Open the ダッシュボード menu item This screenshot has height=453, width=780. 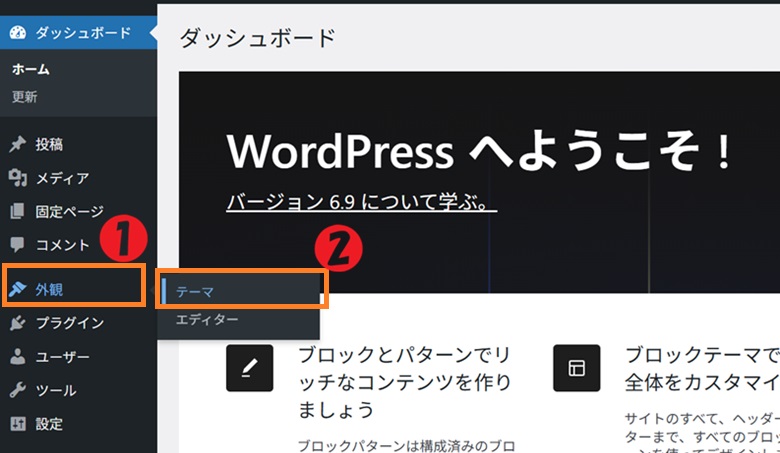click(79, 33)
